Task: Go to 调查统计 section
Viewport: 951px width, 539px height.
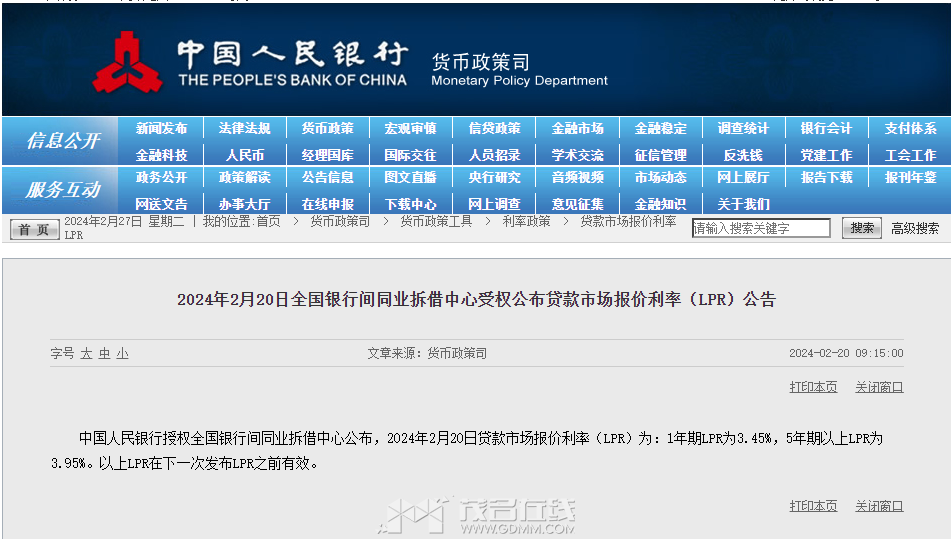Action: point(743,129)
